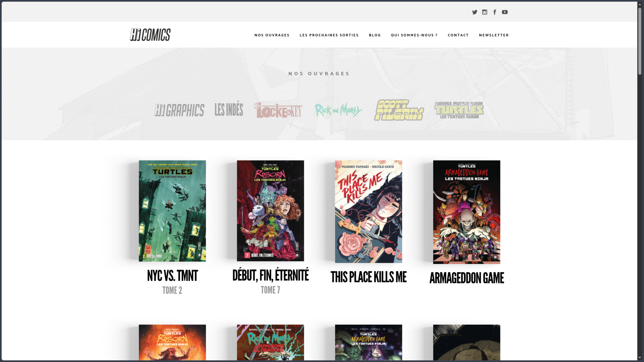644x362 pixels.
Task: Click the Armageddon Game book cover
Action: coord(467,212)
